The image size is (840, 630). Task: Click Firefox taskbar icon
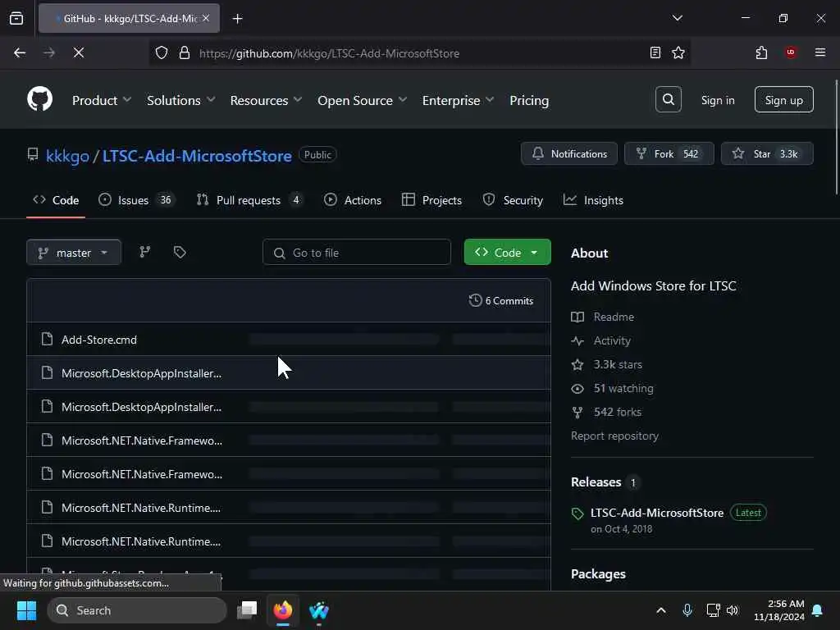tap(283, 610)
